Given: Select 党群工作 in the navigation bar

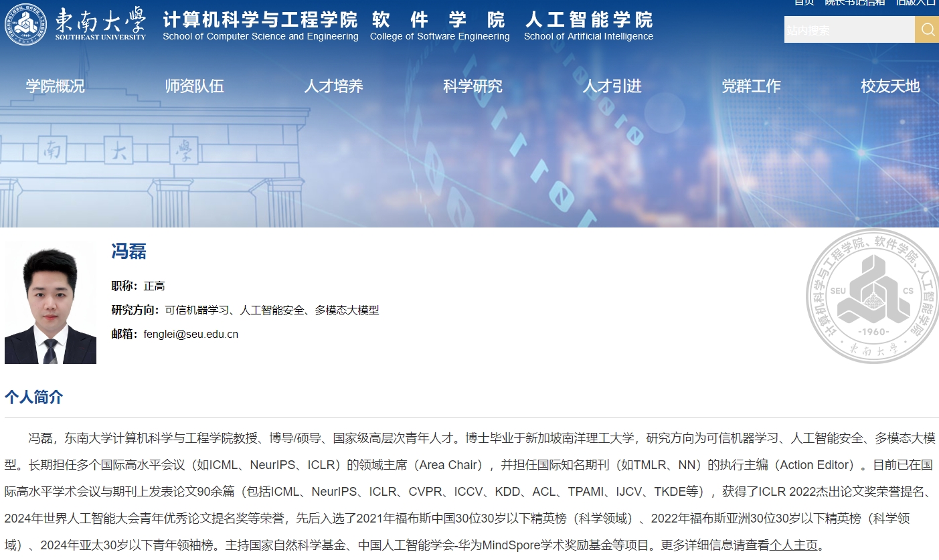Looking at the screenshot, I should 751,86.
